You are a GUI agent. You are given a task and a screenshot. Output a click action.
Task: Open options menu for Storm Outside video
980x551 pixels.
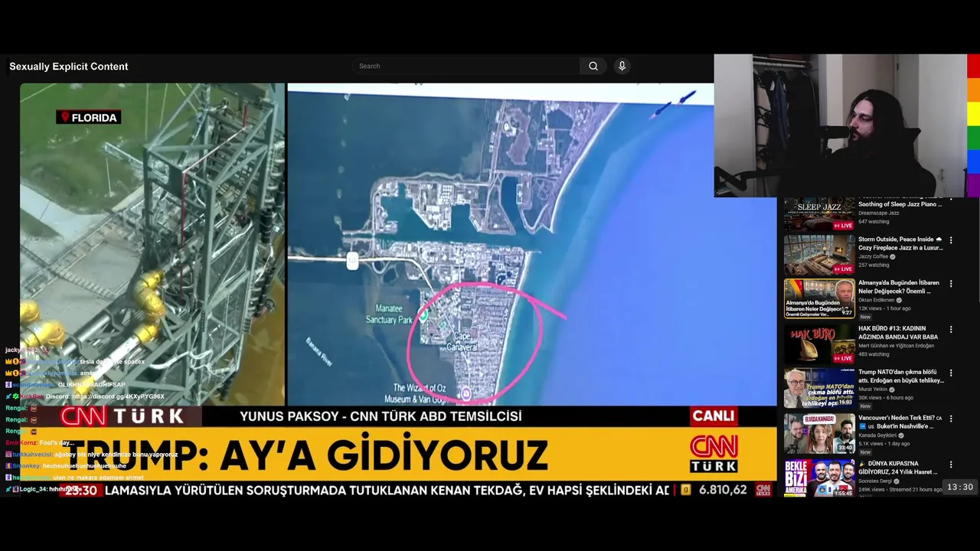coord(951,240)
